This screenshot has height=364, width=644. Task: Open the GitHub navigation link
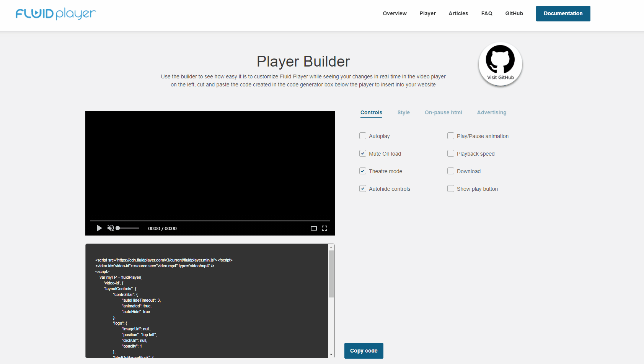[514, 13]
